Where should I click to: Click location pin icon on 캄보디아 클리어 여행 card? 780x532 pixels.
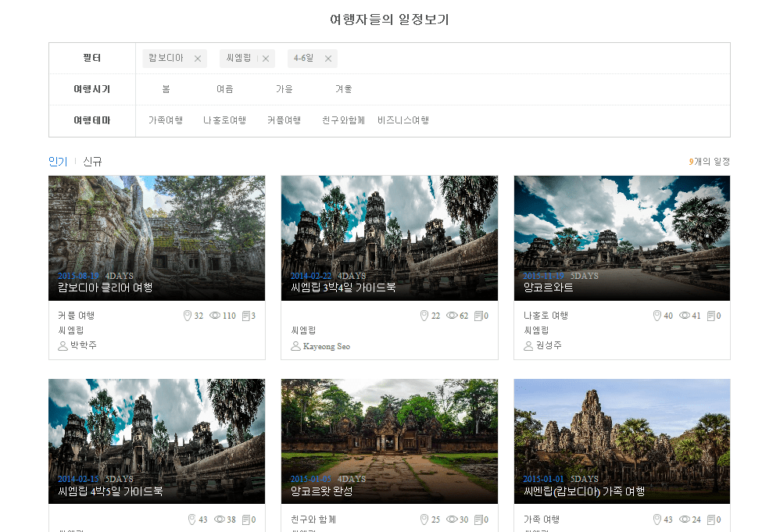click(188, 316)
